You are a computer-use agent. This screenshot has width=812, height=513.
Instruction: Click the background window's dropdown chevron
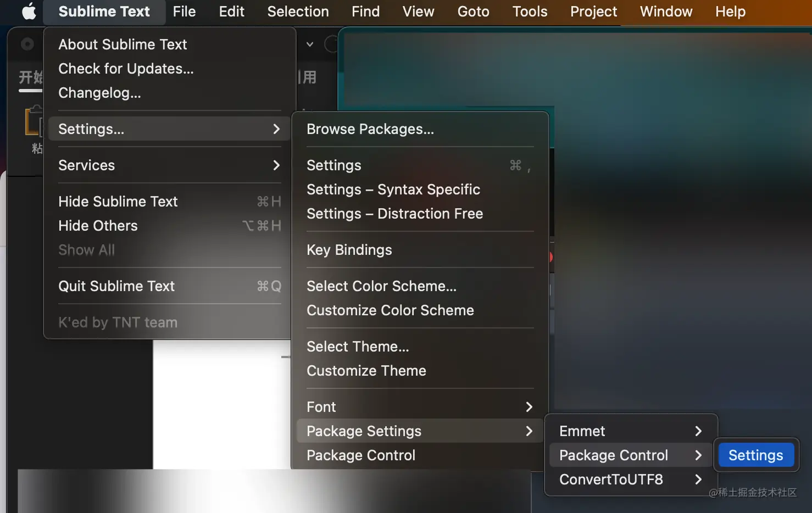[310, 44]
